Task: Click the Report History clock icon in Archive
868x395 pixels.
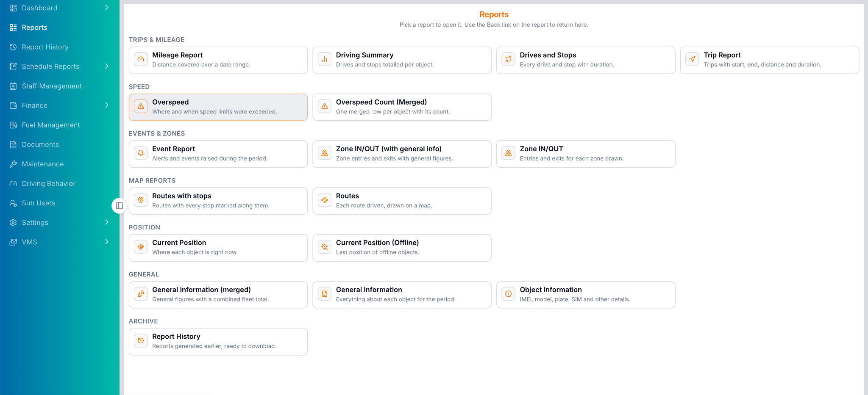Action: [x=141, y=341]
